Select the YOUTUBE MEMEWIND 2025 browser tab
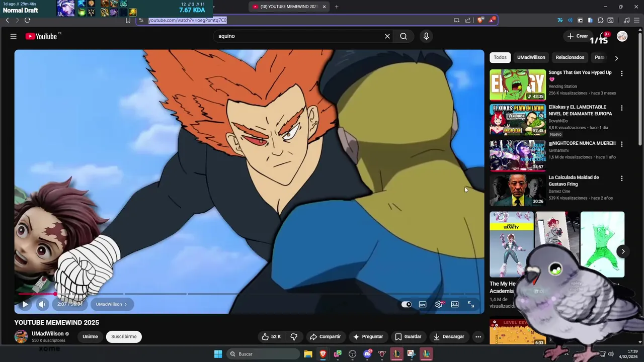The width and height of the screenshot is (644, 362). pos(289,7)
